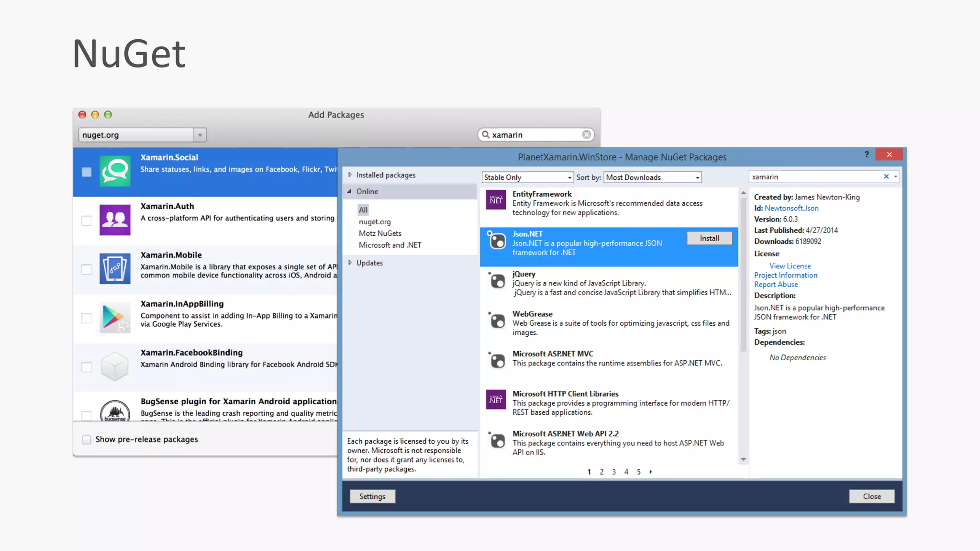Click the Xamarin.Auth purple people icon
Screen dimensions: 980x551
115,220
